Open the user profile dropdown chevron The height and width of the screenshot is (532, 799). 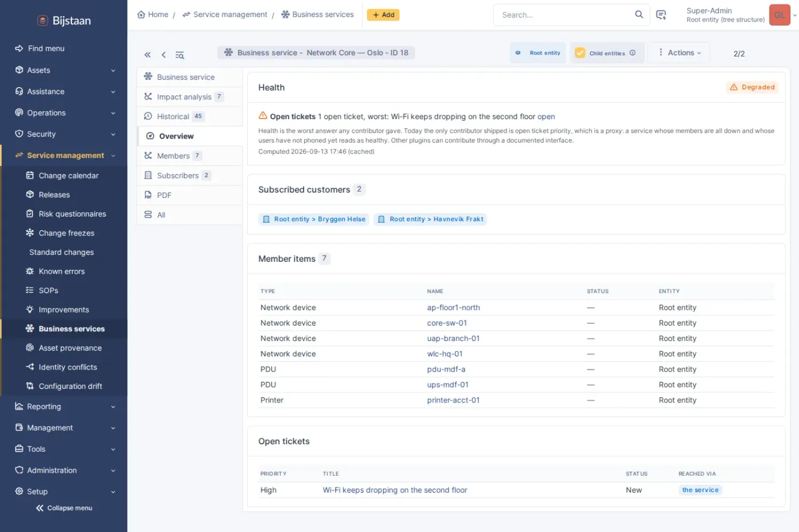tap(795, 15)
